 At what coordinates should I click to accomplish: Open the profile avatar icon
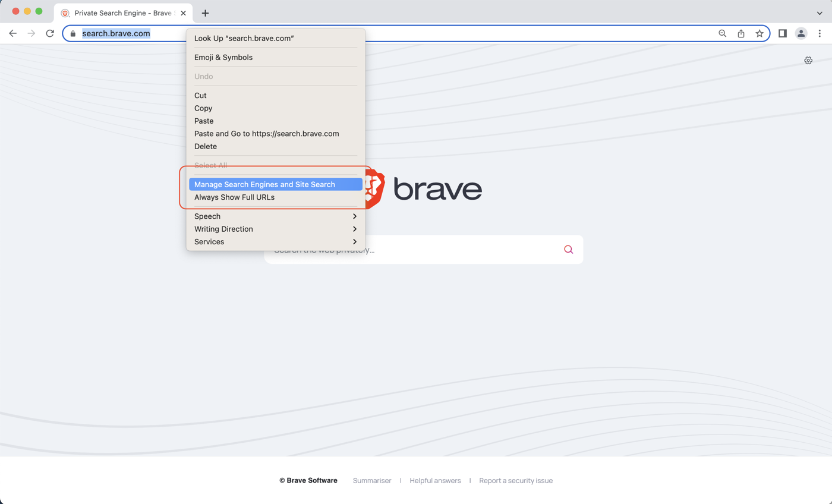click(801, 33)
